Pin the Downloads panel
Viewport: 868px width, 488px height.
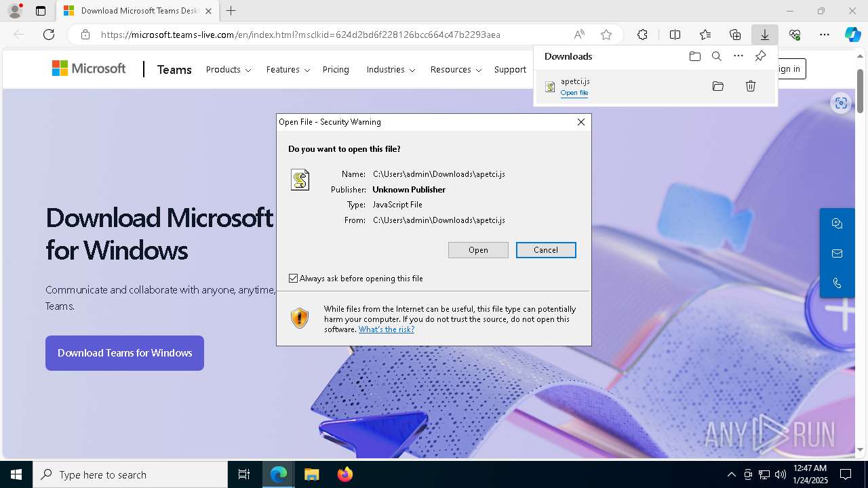[x=760, y=56]
